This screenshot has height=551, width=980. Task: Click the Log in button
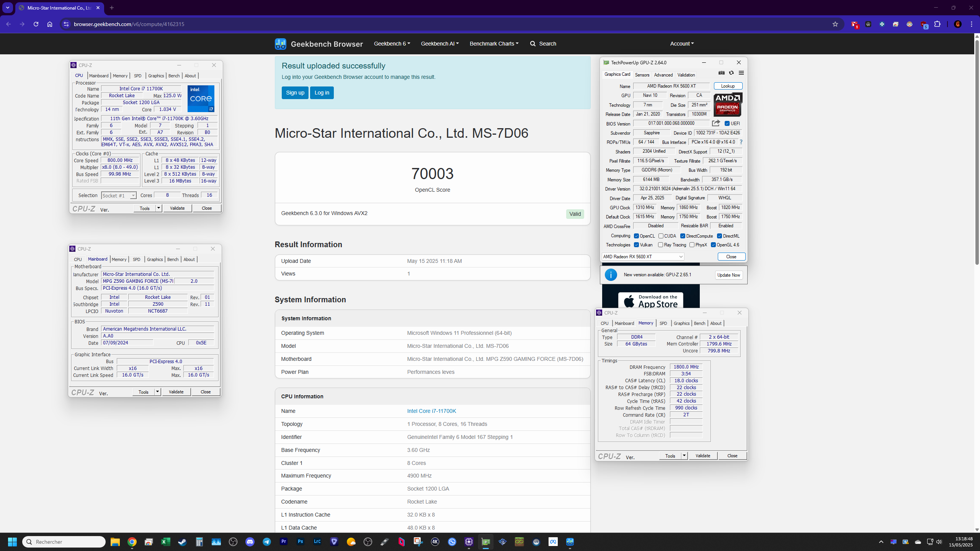tap(322, 93)
